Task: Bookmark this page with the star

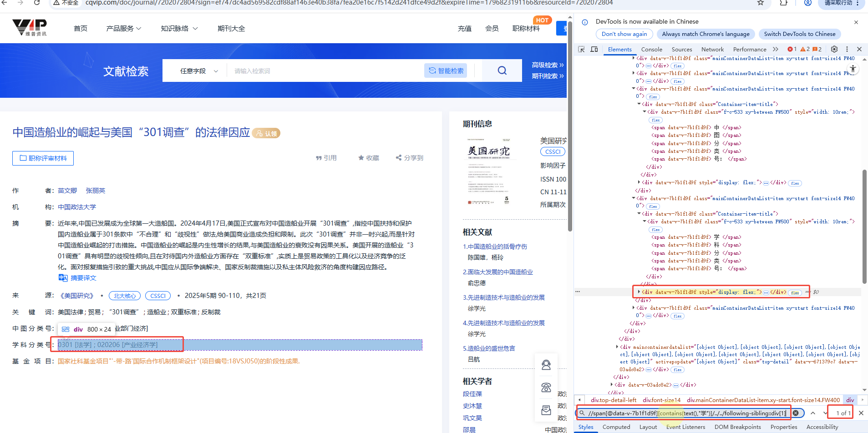Action: (761, 3)
